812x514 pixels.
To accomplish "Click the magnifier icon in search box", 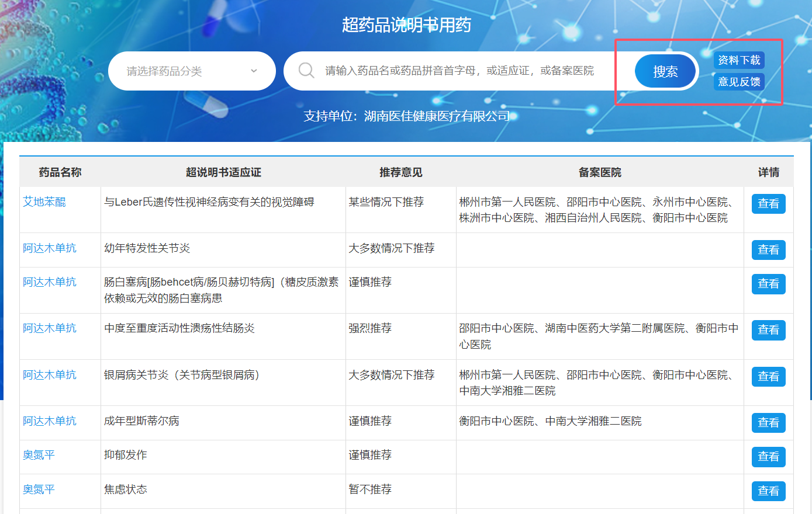I will tap(306, 71).
